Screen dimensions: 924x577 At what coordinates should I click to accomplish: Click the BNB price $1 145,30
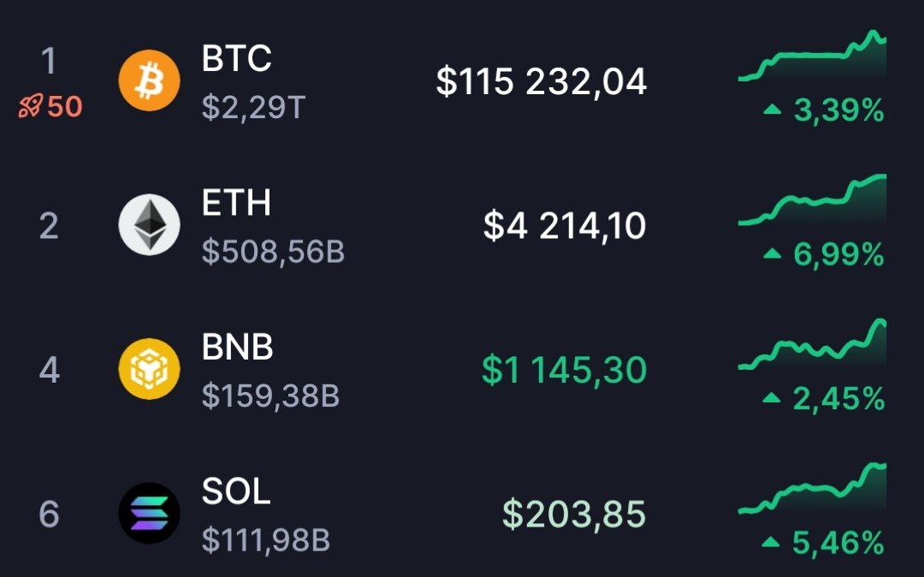click(x=564, y=371)
